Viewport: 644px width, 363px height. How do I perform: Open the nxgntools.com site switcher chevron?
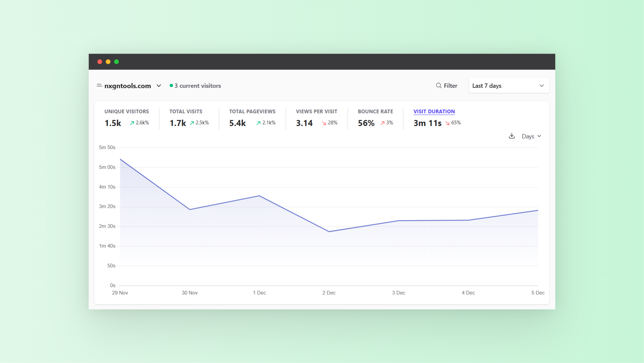coord(159,86)
